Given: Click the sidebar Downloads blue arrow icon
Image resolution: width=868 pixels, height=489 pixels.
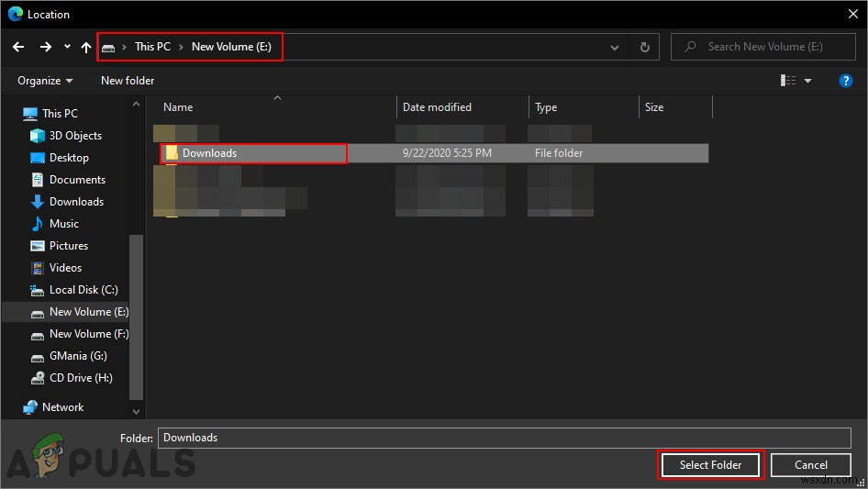Looking at the screenshot, I should 37,202.
